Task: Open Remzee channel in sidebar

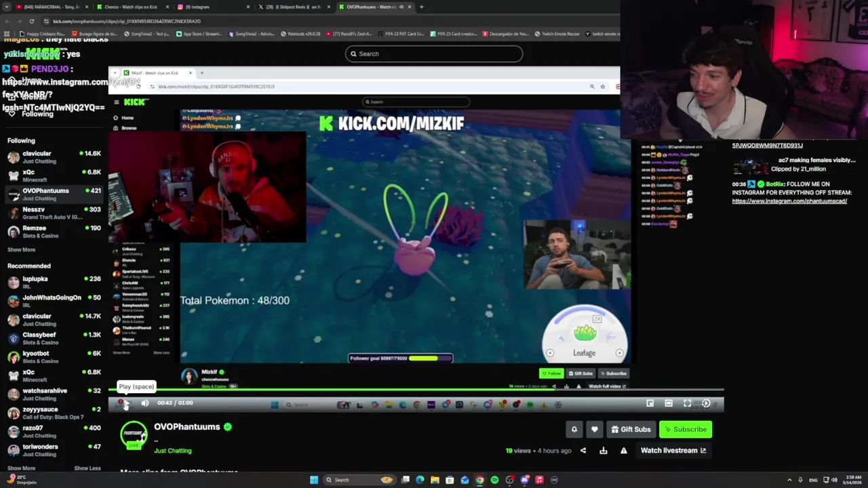Action: pyautogui.click(x=54, y=232)
